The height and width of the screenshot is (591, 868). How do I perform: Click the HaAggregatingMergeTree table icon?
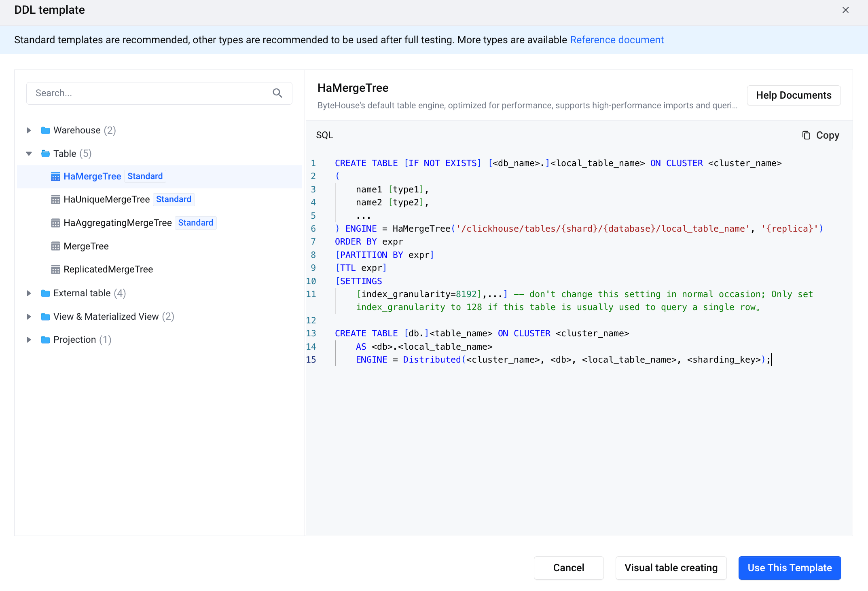55,223
